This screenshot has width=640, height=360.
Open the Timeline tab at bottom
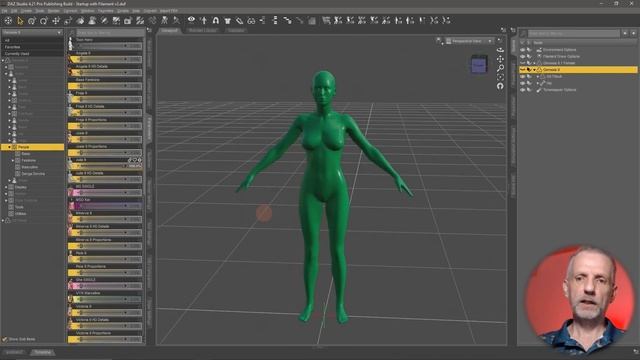point(42,352)
